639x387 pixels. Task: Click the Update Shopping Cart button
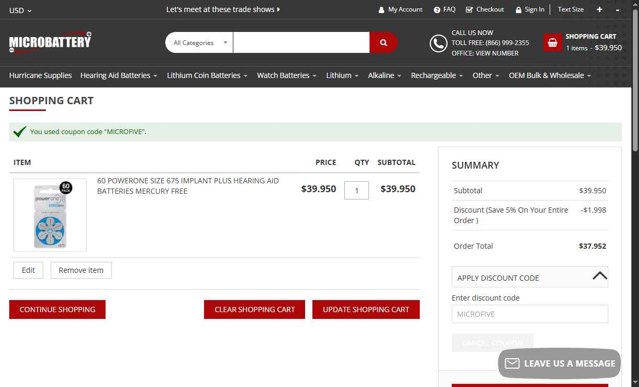tap(366, 310)
